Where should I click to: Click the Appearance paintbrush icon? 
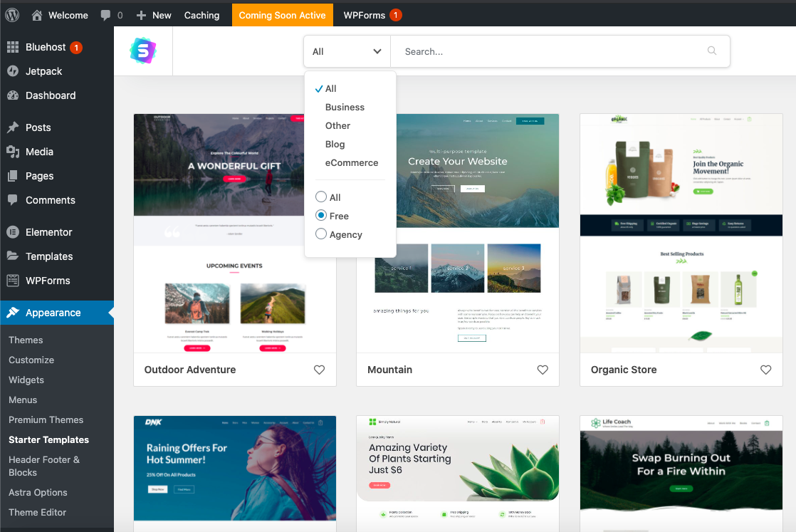pos(13,313)
